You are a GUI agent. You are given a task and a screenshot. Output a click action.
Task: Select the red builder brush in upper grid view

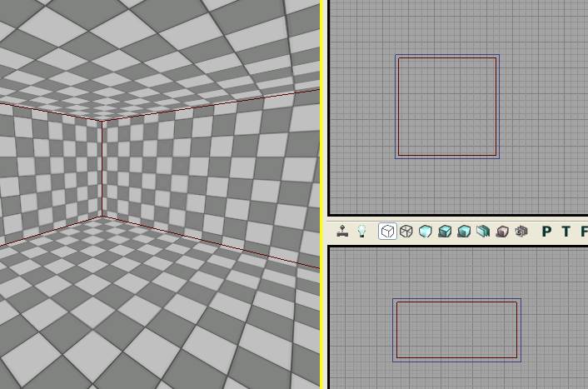point(447,107)
